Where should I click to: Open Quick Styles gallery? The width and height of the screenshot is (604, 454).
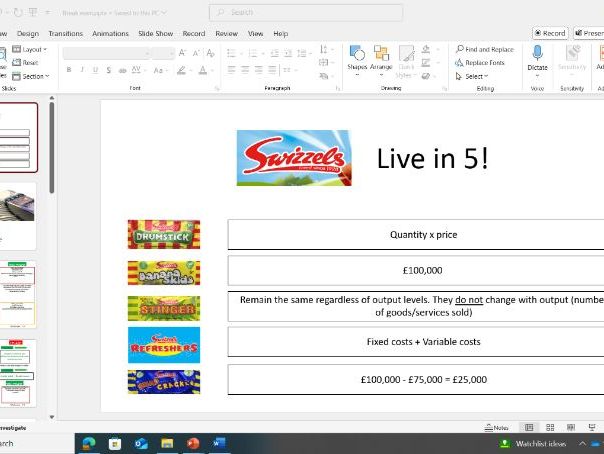[406, 61]
